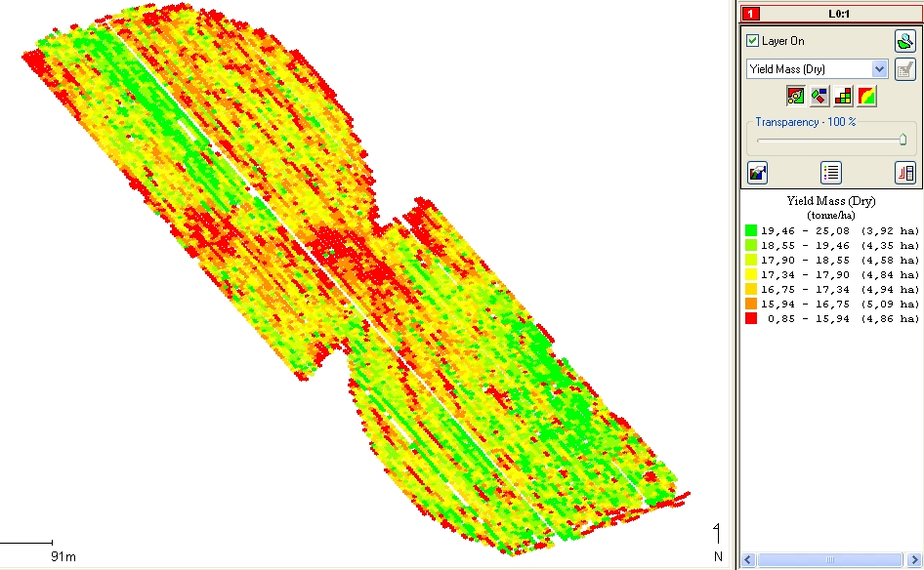
Task: Click the bright green 19,46 - 25,08 legend swatch
Action: tap(751, 230)
